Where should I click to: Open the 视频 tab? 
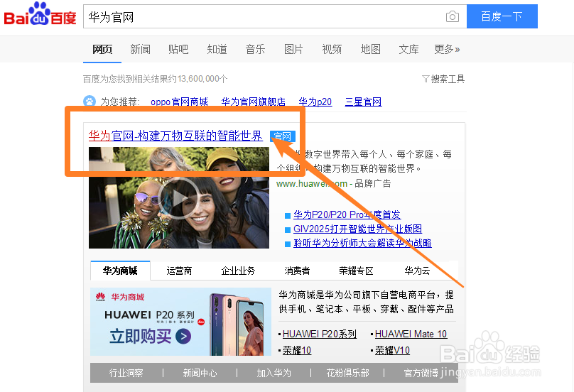[332, 49]
